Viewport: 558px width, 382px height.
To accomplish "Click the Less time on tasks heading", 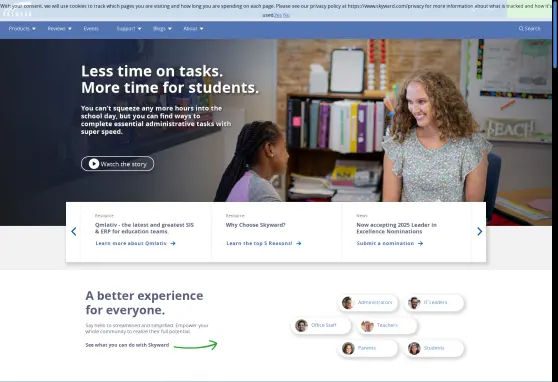I will click(x=170, y=79).
